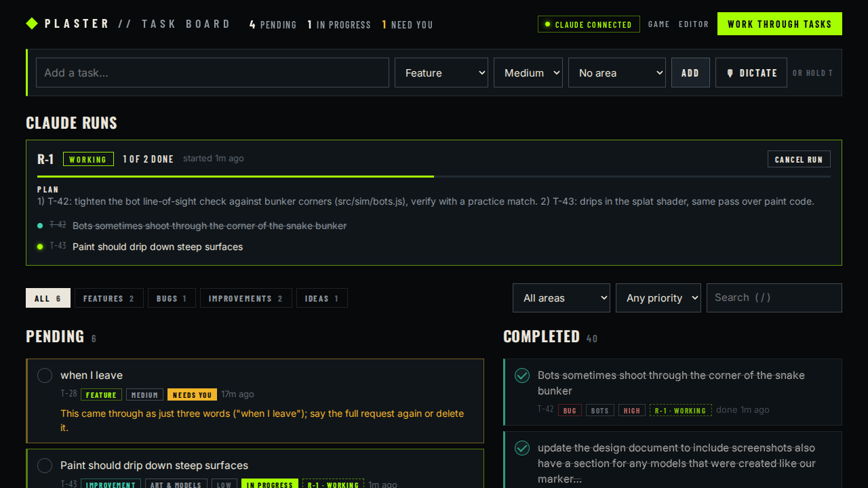The image size is (868, 488).
Task: Click the "1 Need You" counter in header
Action: point(408,24)
